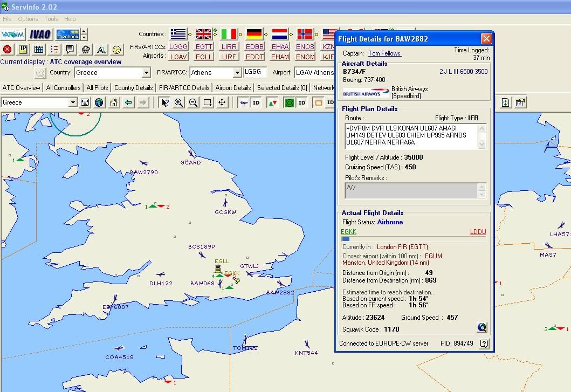The image size is (571, 392).
Task: Open the Options menu
Action: [28, 19]
